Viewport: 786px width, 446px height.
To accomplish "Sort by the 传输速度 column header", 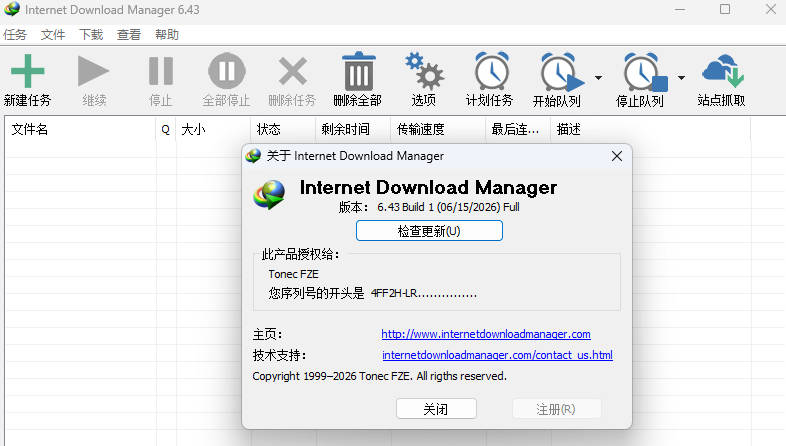I will point(438,130).
